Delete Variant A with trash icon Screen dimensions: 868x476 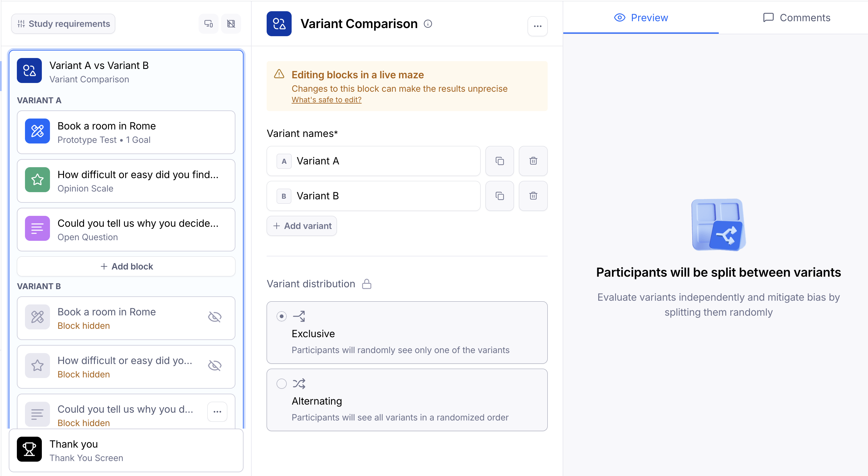click(x=533, y=161)
